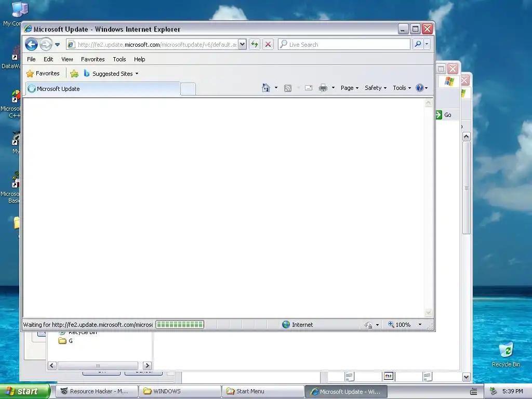Screen dimensions: 532x399
Task: Click the Forward arrow button
Action: point(46,45)
